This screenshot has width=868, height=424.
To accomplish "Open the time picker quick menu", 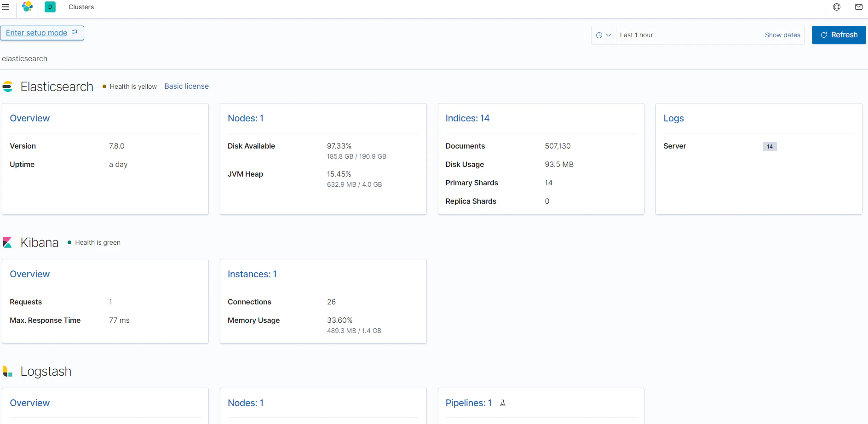I will [604, 35].
